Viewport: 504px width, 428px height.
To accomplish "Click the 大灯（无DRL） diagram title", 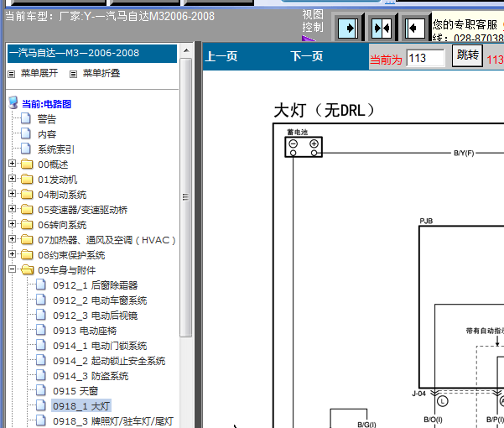I will (x=325, y=111).
